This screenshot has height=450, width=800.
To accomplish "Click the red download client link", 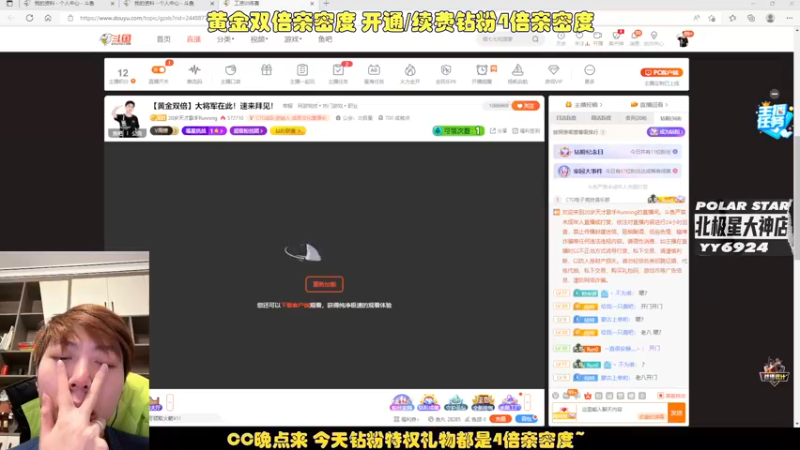I will click(295, 305).
